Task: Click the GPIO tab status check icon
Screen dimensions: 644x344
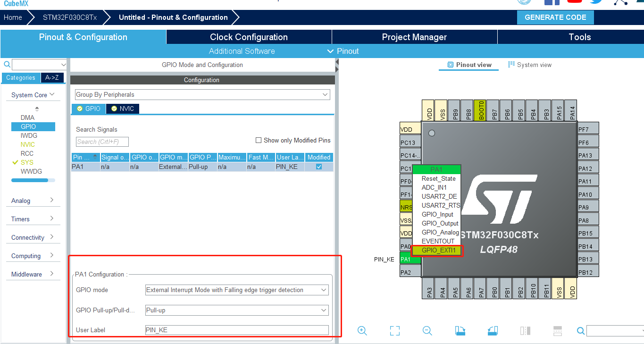Action: (80, 109)
